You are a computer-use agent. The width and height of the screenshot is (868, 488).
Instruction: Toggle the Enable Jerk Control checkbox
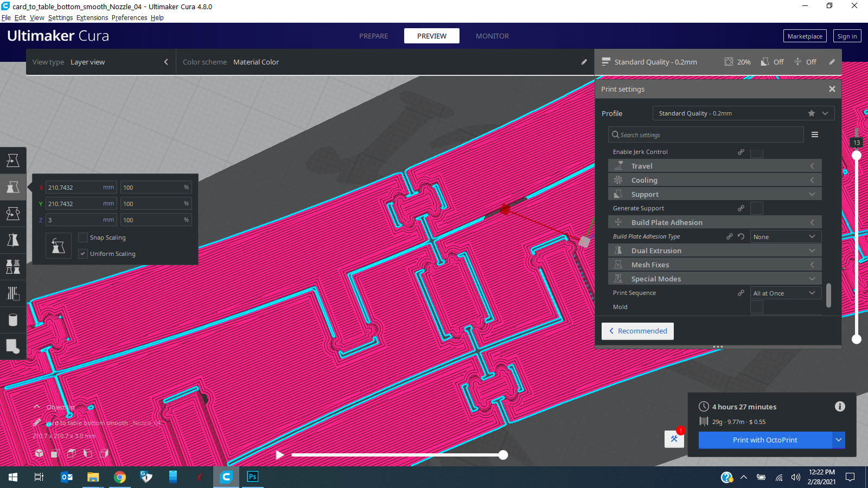757,153
